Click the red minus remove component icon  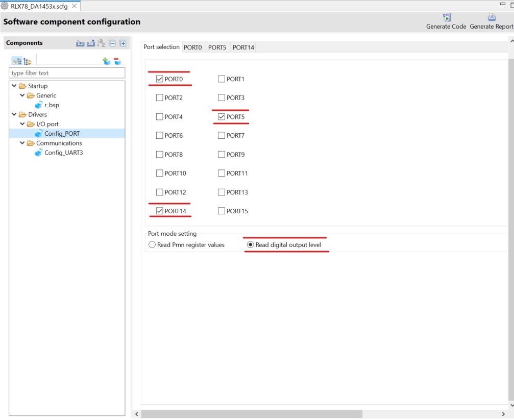pos(117,61)
